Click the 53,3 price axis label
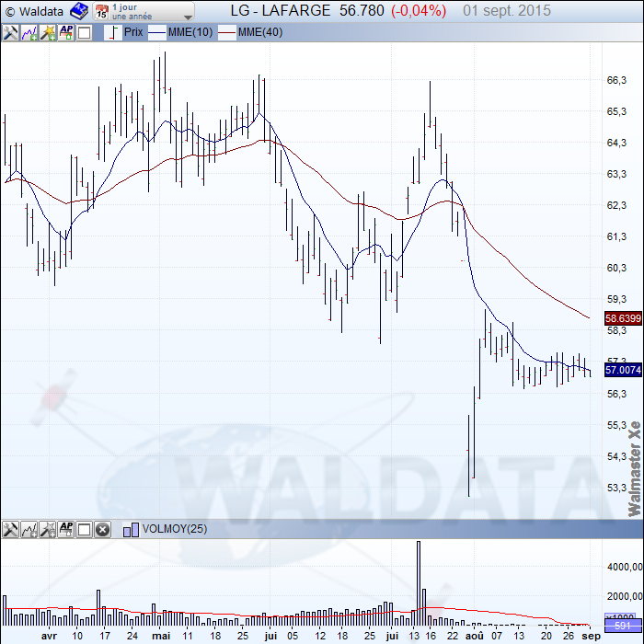This screenshot has width=644, height=644. pyautogui.click(x=616, y=488)
